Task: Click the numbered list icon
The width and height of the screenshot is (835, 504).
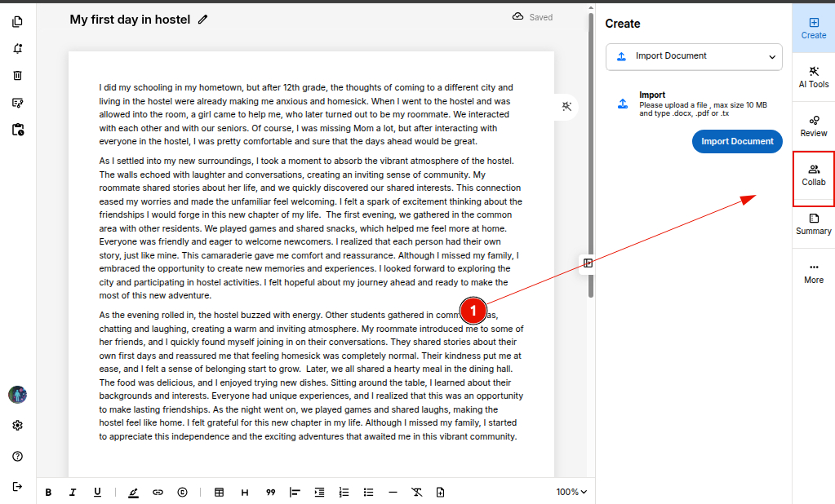Action: (x=344, y=492)
